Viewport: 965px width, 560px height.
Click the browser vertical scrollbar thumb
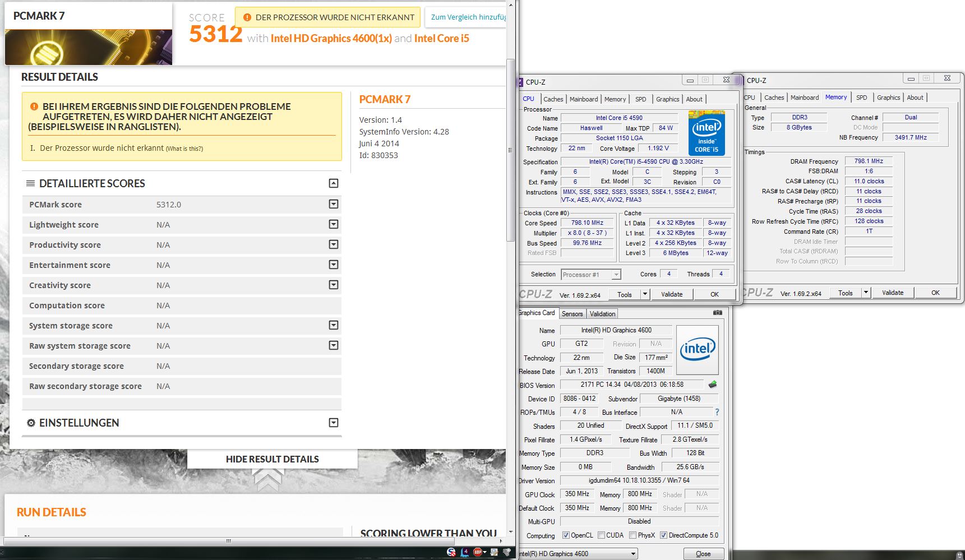click(510, 150)
